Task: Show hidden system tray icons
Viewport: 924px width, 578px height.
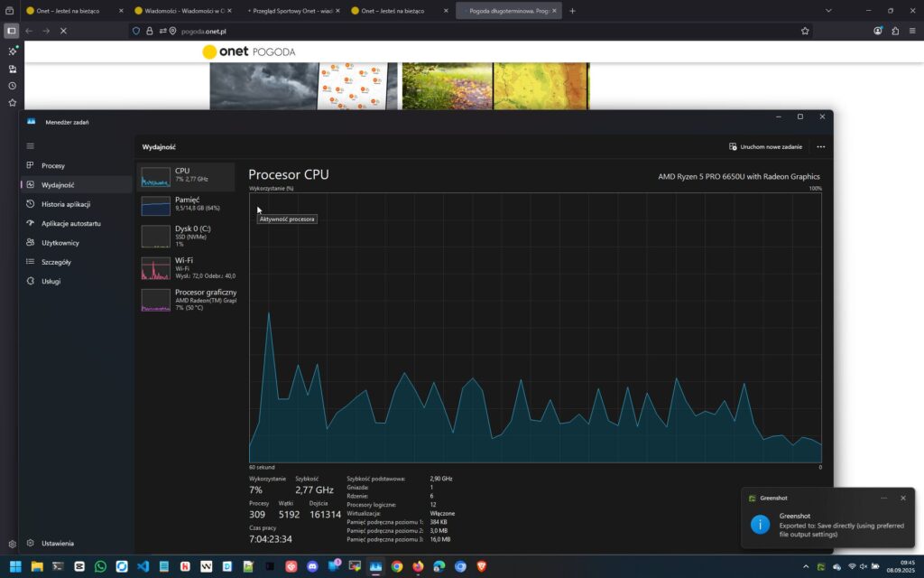Action: [x=806, y=566]
